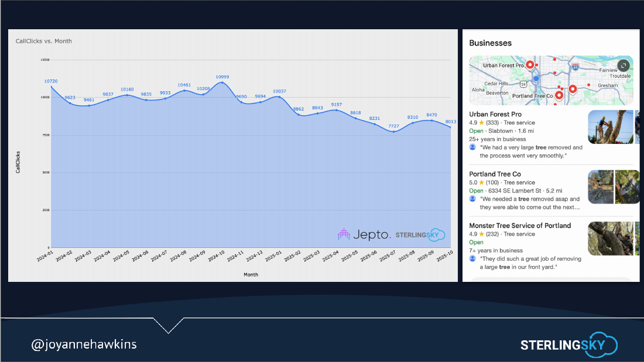This screenshot has width=644, height=362.
Task: Click the 2025-07 axis label
Action: click(x=388, y=256)
